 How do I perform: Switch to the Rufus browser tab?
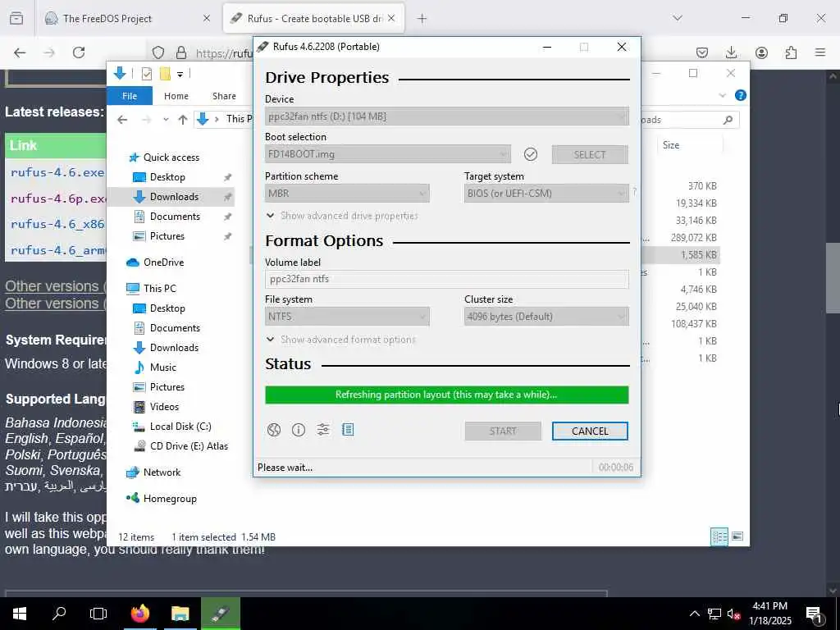tap(313, 18)
